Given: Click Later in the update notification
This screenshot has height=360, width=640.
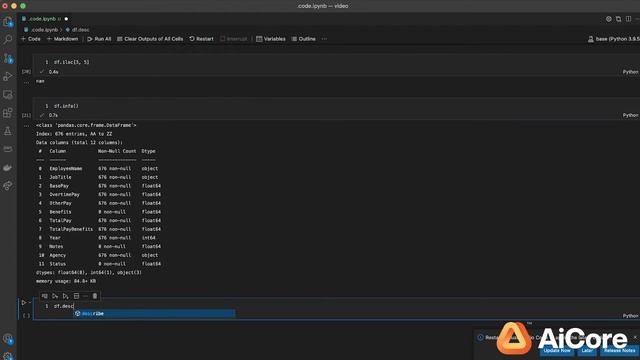Looking at the screenshot, I should [x=587, y=351].
